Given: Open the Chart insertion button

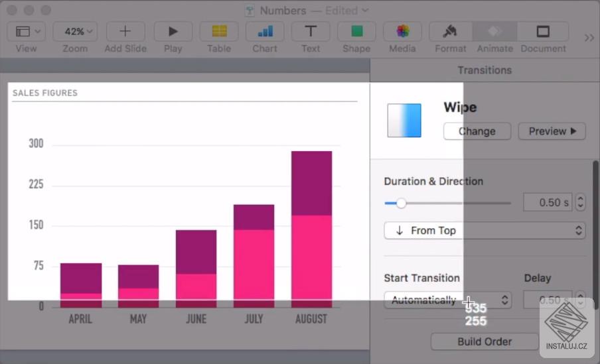Looking at the screenshot, I should pos(265,31).
